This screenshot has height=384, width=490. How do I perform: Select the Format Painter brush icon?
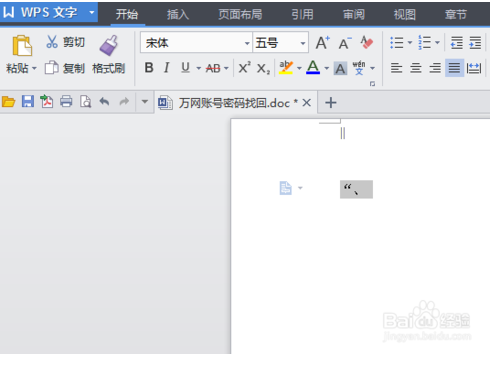click(109, 45)
